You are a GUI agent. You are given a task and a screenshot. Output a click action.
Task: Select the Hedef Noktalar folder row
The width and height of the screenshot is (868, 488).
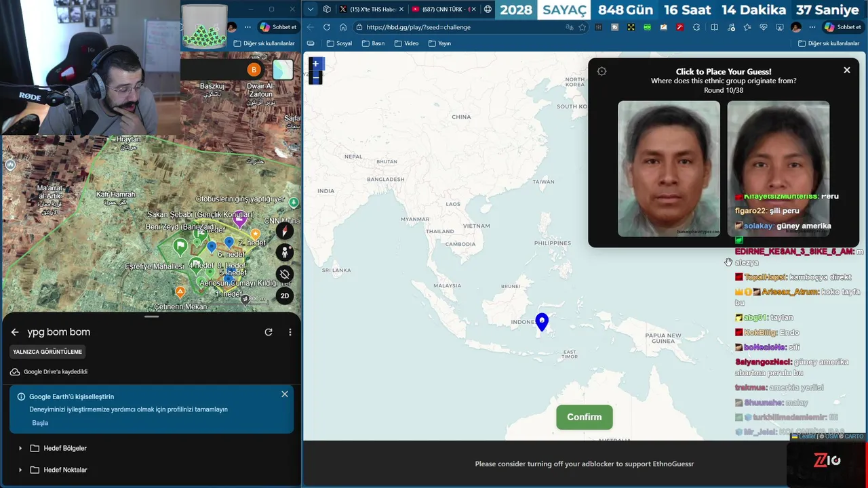tap(151, 470)
